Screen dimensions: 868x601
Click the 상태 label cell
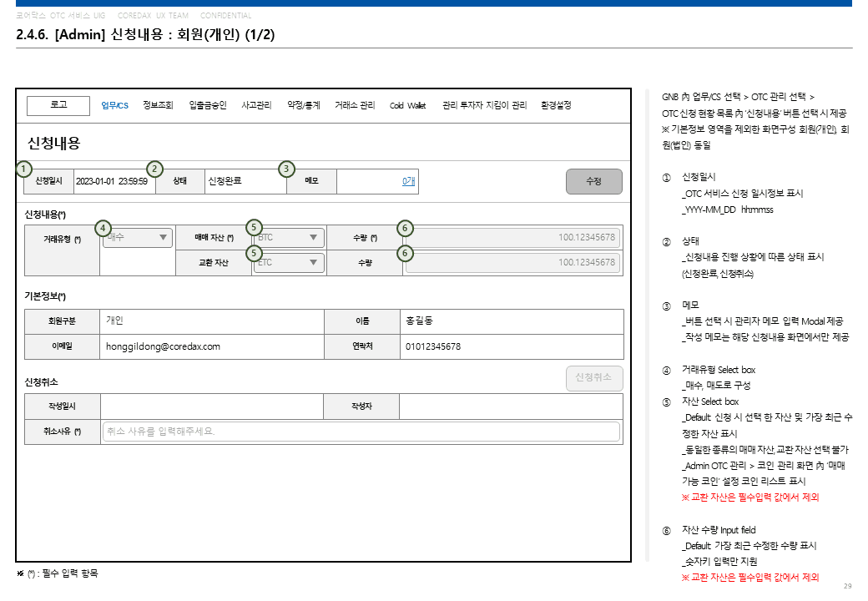[180, 181]
